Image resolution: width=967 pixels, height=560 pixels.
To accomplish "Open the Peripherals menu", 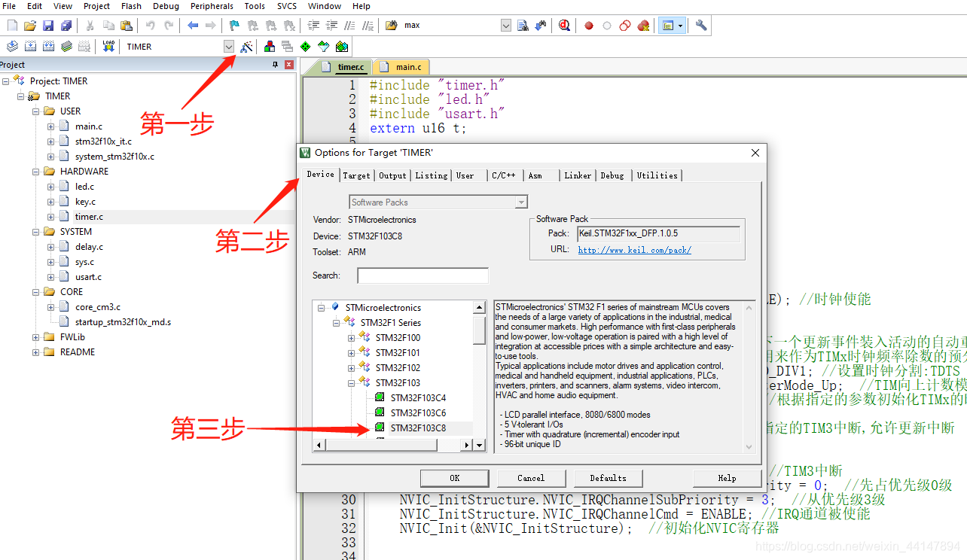I will [x=212, y=6].
